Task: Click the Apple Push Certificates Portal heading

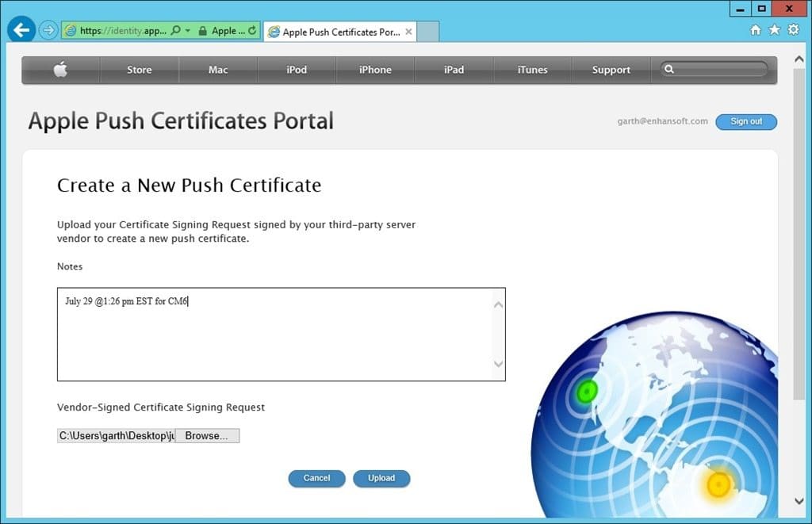Action: (x=181, y=120)
